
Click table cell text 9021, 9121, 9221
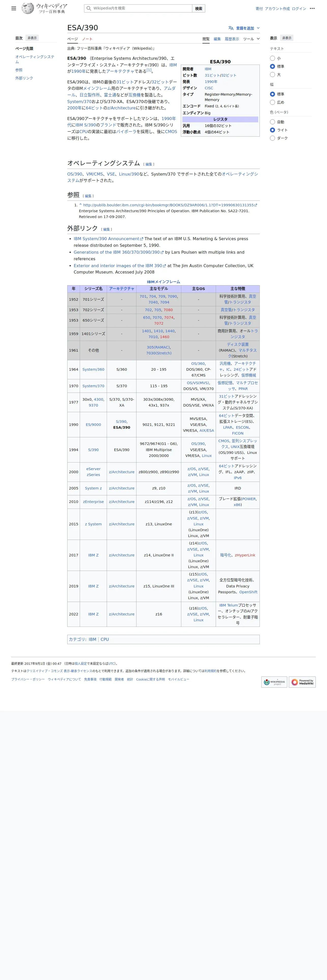(159, 425)
